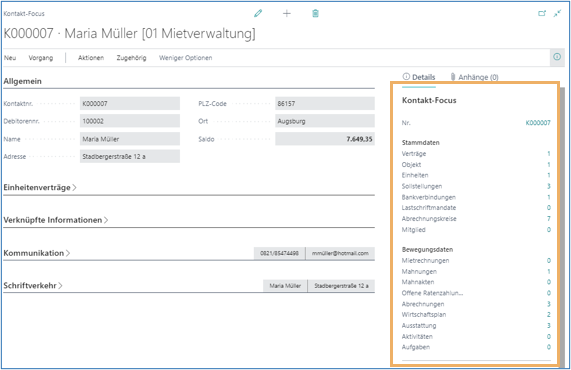Viewport: 571px width, 370px height.
Task: Expand the Kommunikation section
Action: pyautogui.click(x=36, y=253)
